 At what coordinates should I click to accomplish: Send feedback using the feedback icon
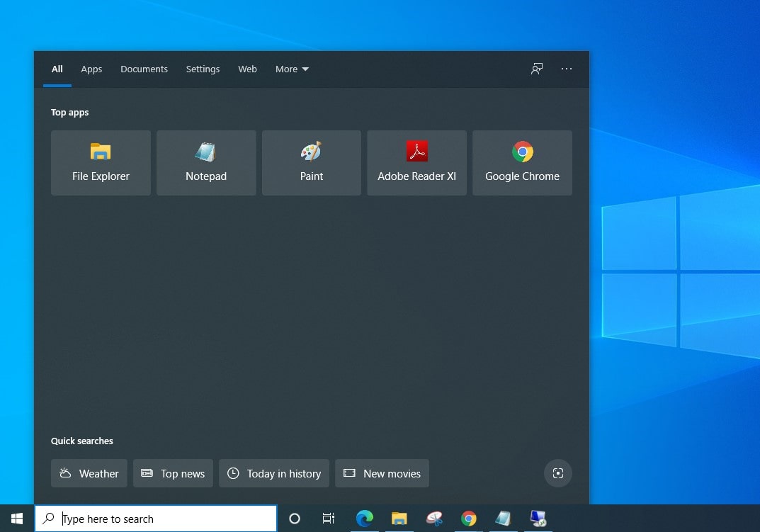(536, 69)
